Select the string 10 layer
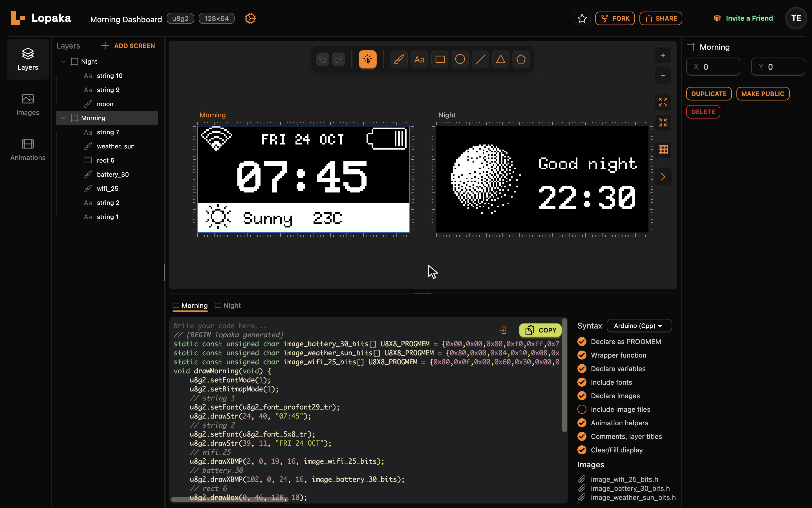Viewport: 812px width, 508px height. pos(107,76)
